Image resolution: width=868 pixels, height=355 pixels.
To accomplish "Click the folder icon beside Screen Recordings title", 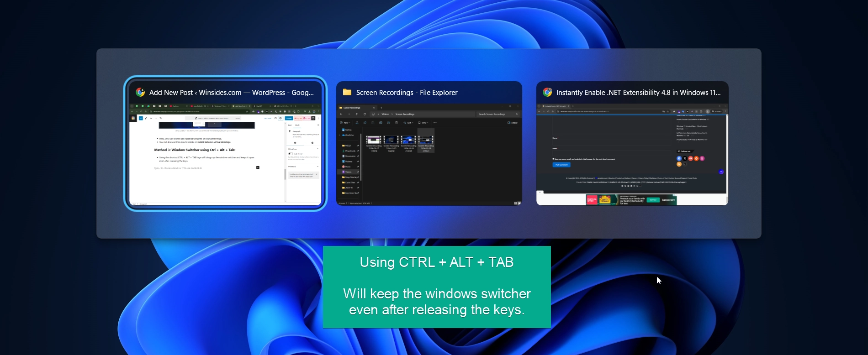I will [x=347, y=92].
